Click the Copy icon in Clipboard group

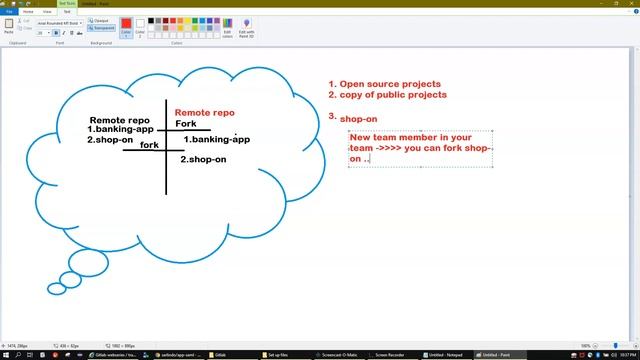tap(20, 28)
